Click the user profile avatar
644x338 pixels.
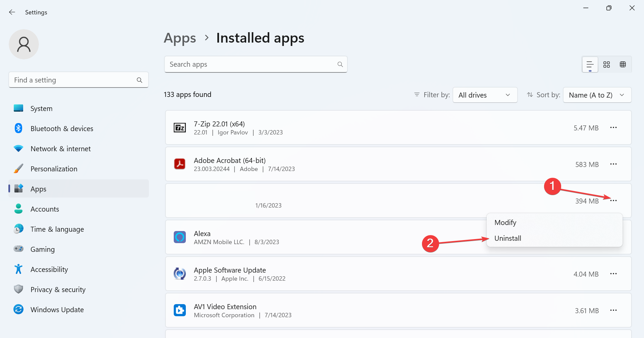coord(24,44)
